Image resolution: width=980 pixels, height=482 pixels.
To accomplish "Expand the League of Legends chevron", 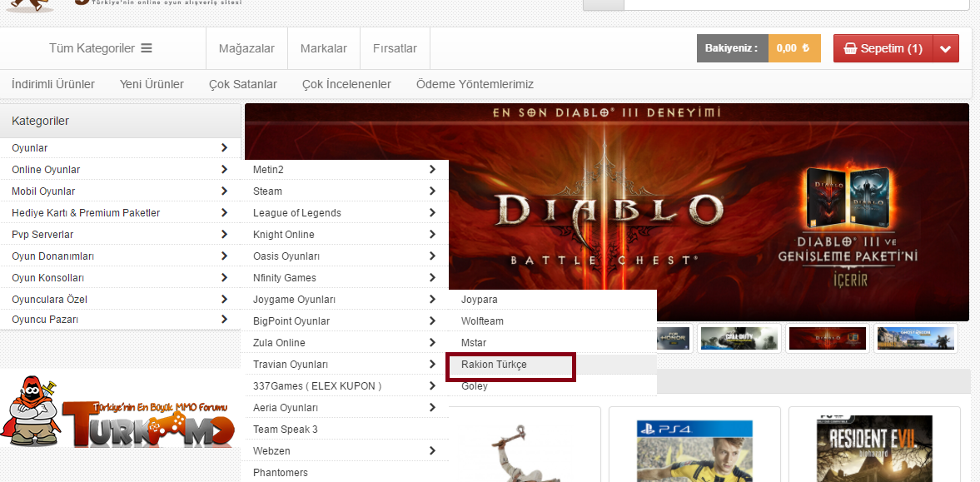I will (432, 212).
